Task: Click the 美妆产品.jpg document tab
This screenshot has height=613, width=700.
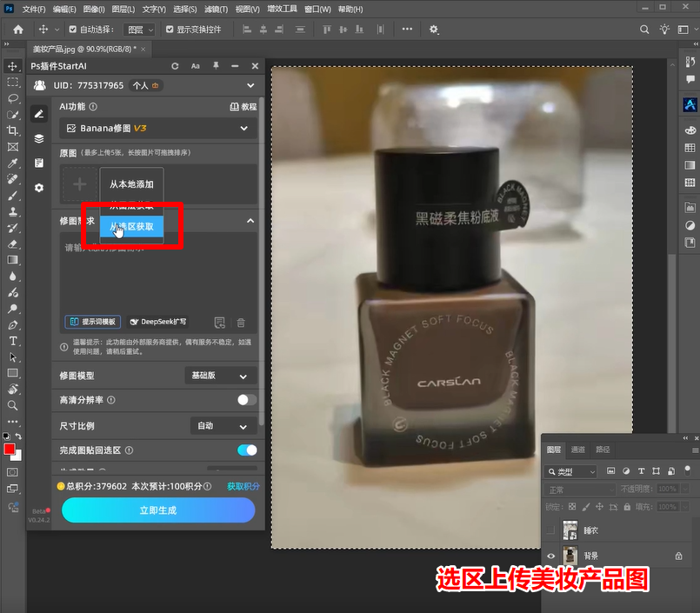Action: tap(84, 49)
